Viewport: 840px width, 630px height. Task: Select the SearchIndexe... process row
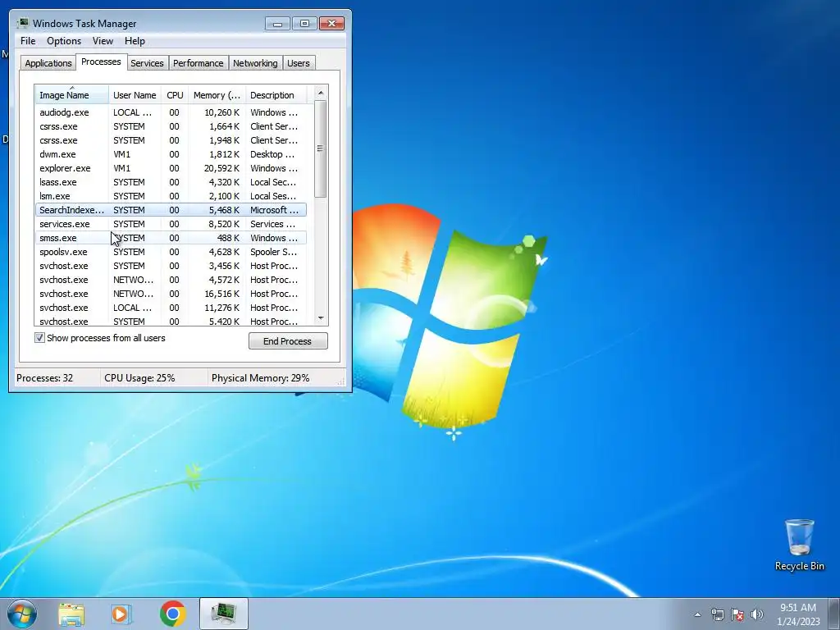(x=171, y=210)
